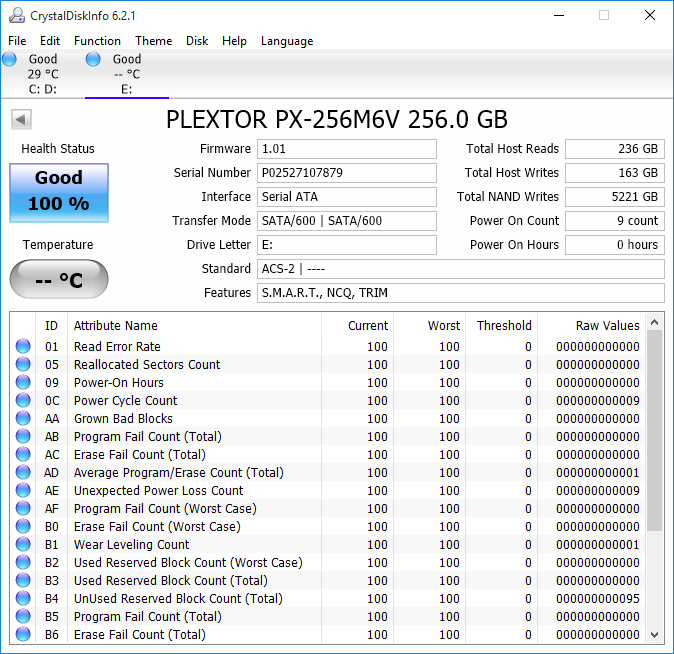Click the temperature display button
Screen dimensions: 674x654
click(59, 280)
